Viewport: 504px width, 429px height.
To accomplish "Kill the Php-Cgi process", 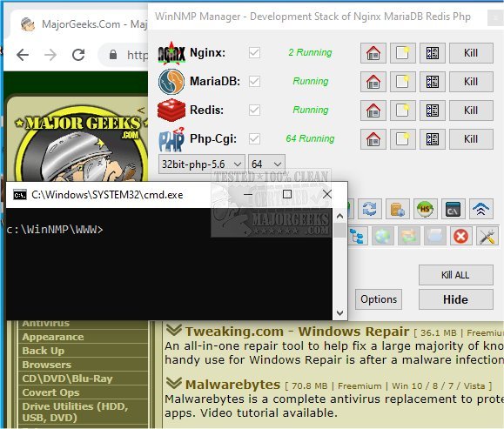I will [471, 139].
